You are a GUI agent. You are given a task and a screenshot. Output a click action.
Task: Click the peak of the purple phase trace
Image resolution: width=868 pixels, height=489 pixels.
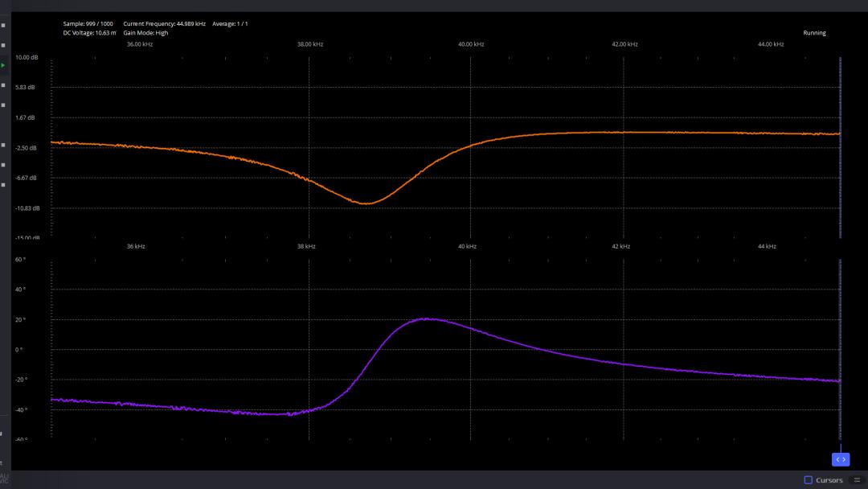tap(428, 318)
